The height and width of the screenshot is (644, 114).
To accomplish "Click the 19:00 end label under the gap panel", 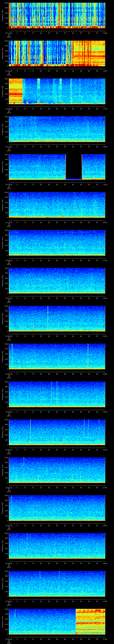I will pyautogui.click(x=105, y=184).
